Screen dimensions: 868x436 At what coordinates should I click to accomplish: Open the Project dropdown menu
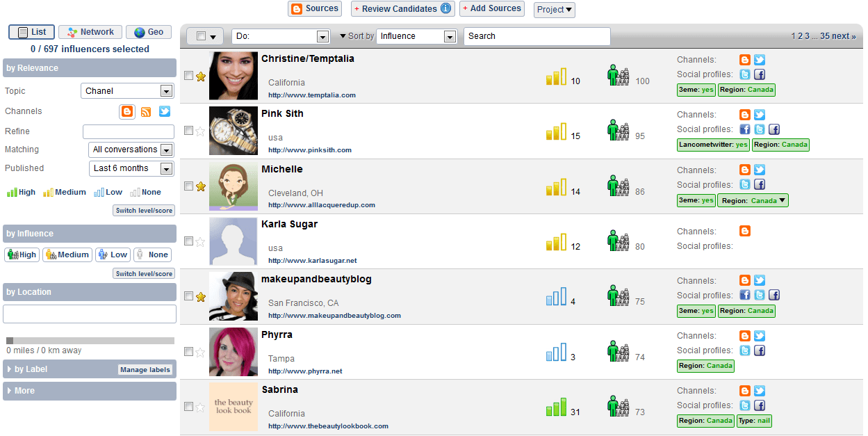tap(555, 10)
